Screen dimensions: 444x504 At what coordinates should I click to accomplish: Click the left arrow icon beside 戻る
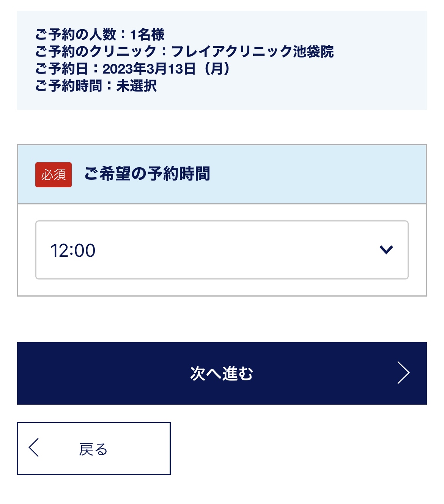[34, 447]
